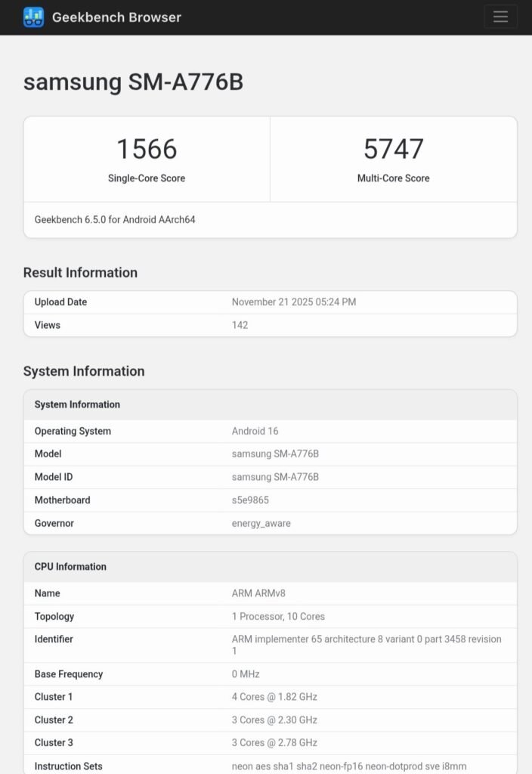Select Cluster 1 value 4 Cores @ 1.82 GHz
Image resolution: width=532 pixels, height=774 pixels.
point(274,697)
